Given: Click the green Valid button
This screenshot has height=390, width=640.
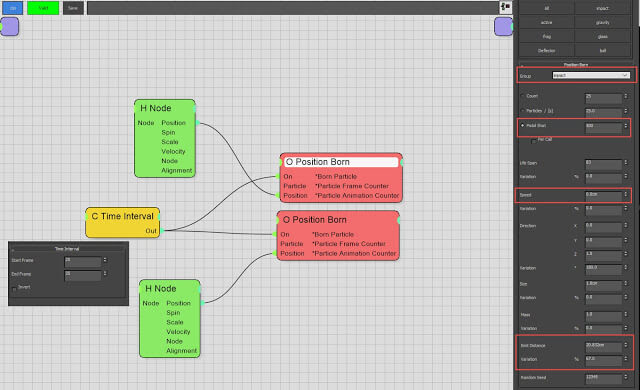Looking at the screenshot, I should [x=43, y=8].
